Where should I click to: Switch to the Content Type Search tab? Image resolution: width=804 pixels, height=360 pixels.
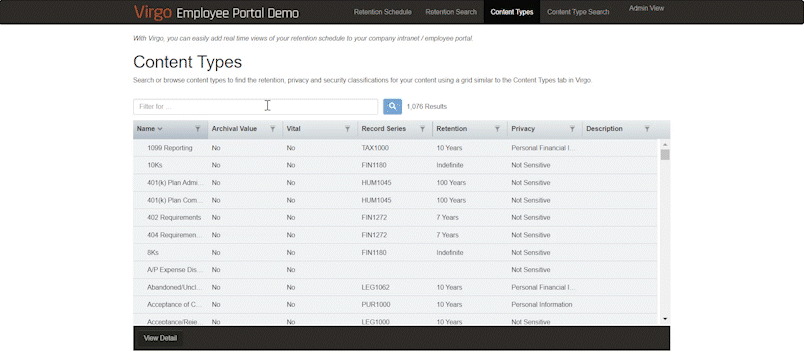[578, 12]
